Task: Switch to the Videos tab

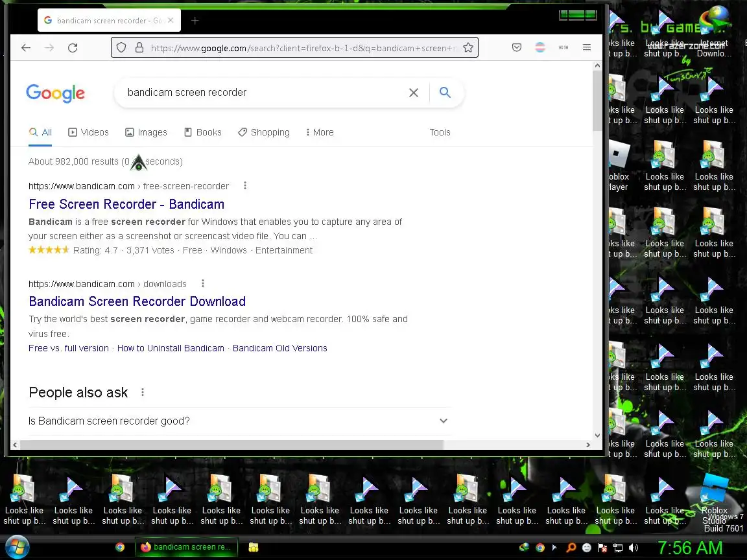Action: tap(88, 132)
